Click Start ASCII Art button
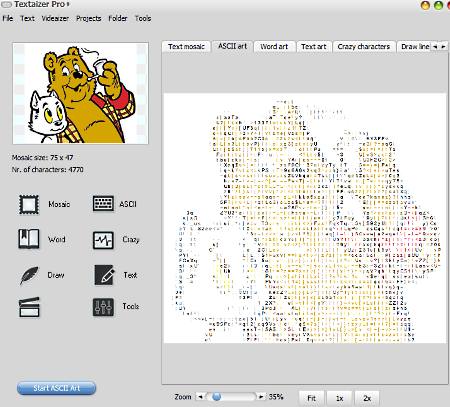Viewport: 450px width, 407px height. click(56, 388)
